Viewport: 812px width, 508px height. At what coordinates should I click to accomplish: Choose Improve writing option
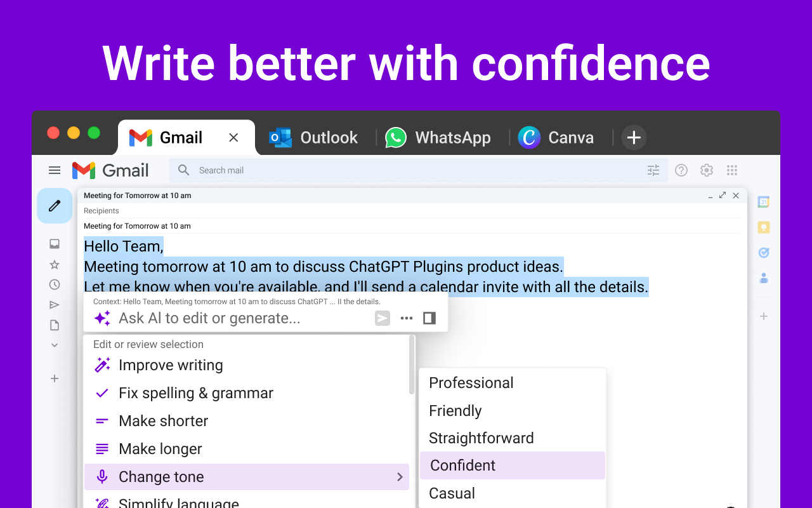171,365
